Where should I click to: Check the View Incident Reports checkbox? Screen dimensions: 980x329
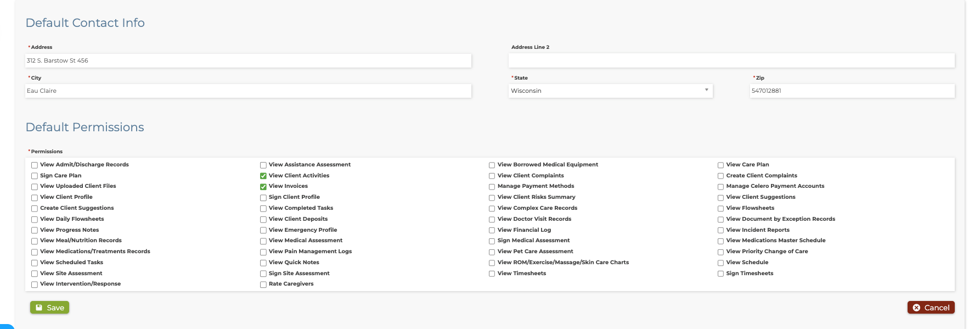click(x=721, y=230)
